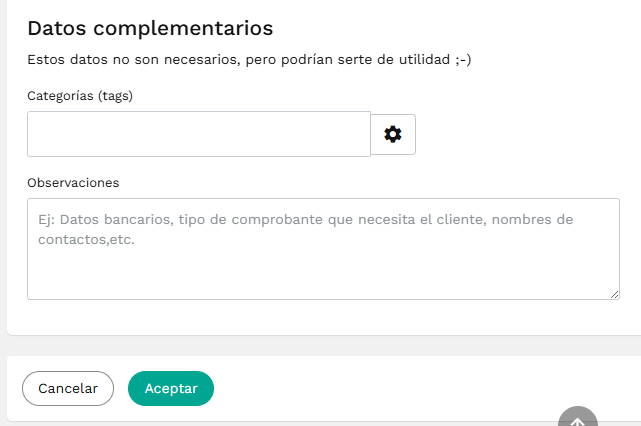This screenshot has height=426, width=641.
Task: Click the "Estos datos no son necesarios" subtitle
Action: [133, 60]
